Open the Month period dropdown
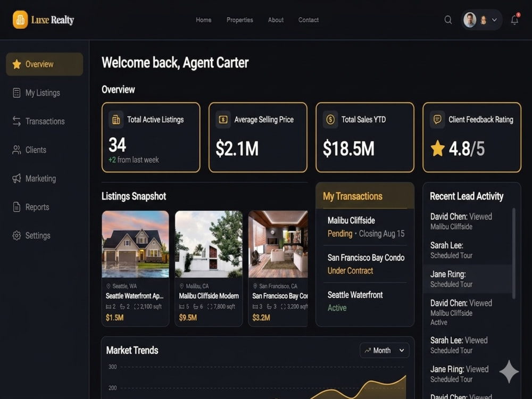The width and height of the screenshot is (532, 399). [385, 351]
